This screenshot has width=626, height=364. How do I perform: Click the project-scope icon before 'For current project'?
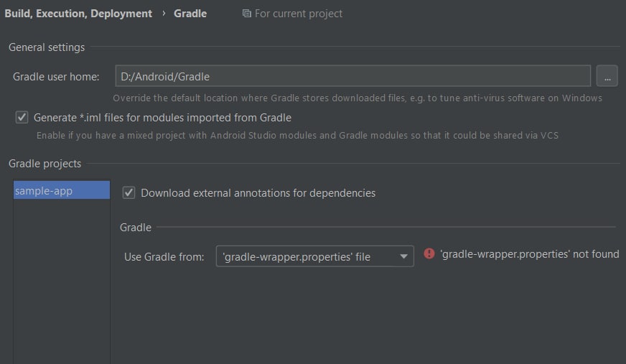click(x=247, y=14)
